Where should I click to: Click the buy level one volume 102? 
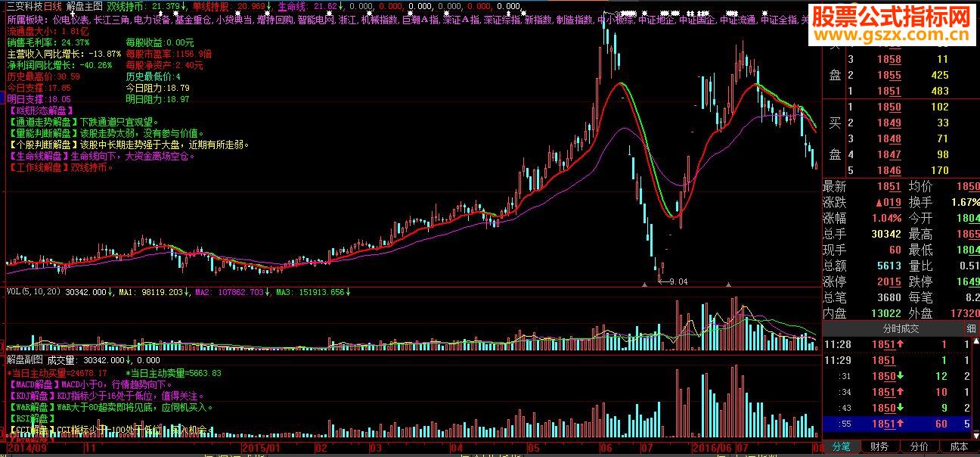click(940, 107)
